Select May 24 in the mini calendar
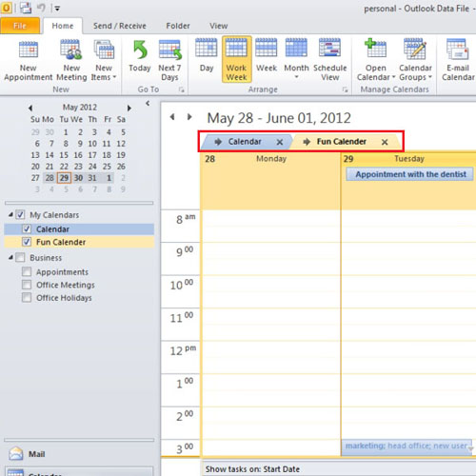The height and width of the screenshot is (476, 476). pos(92,167)
